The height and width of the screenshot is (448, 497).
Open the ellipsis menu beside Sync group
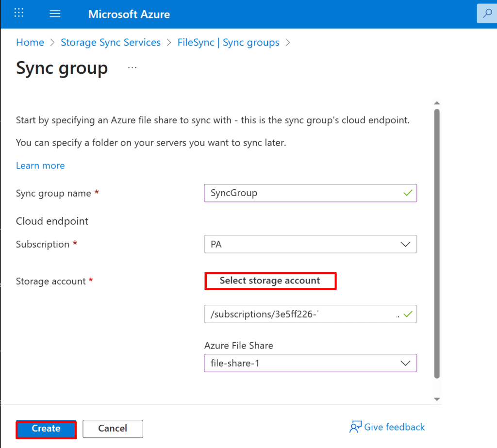(132, 68)
